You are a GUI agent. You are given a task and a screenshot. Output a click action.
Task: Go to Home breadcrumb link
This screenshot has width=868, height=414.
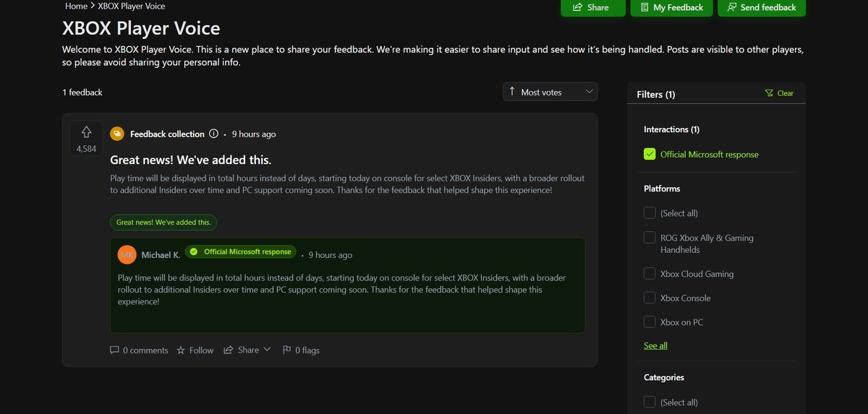pos(76,6)
